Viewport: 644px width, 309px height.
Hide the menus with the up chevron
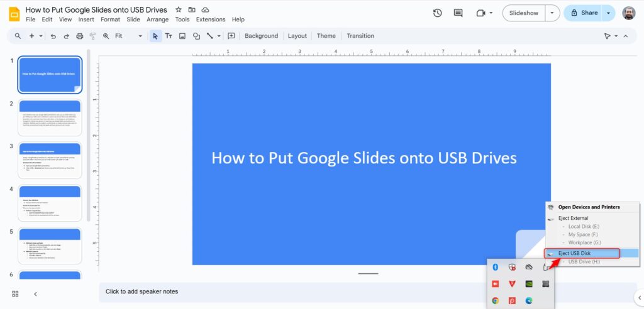(x=625, y=36)
